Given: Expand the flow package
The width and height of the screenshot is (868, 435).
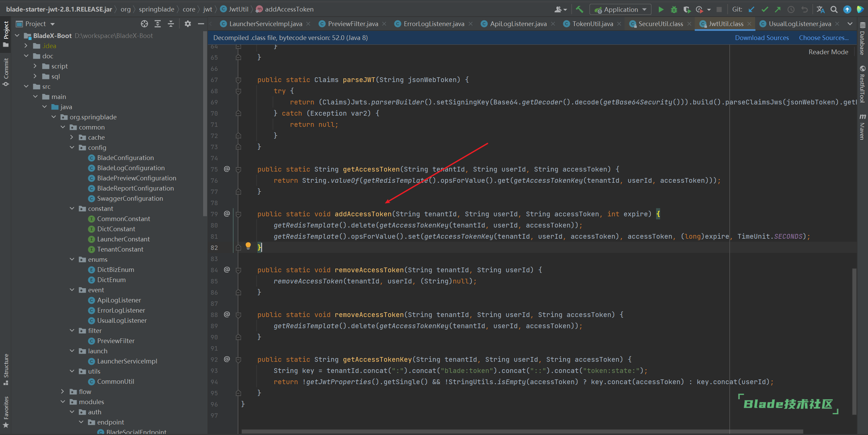Looking at the screenshot, I should 62,392.
